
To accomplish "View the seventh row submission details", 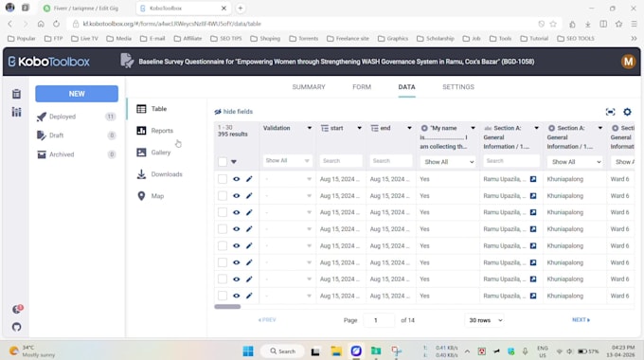I will click(236, 279).
